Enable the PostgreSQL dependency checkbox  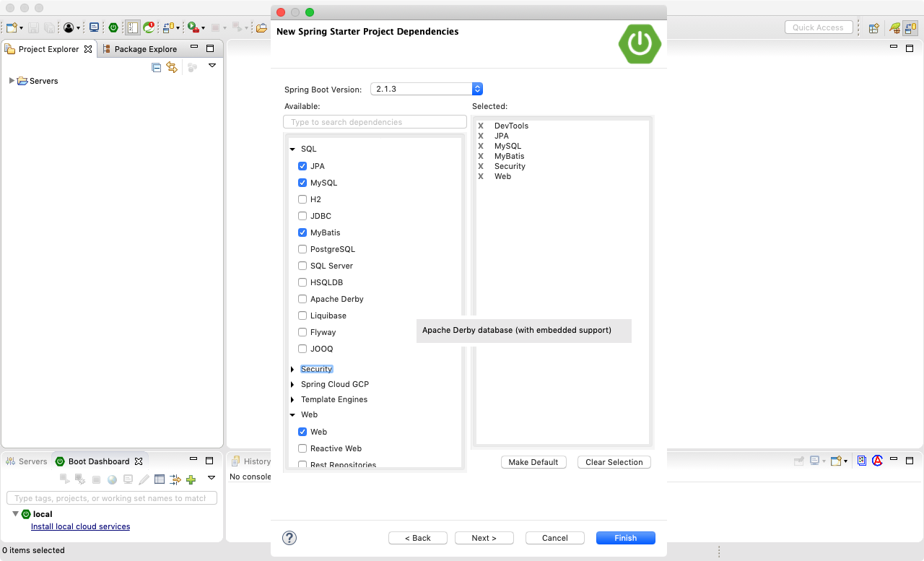coord(302,249)
